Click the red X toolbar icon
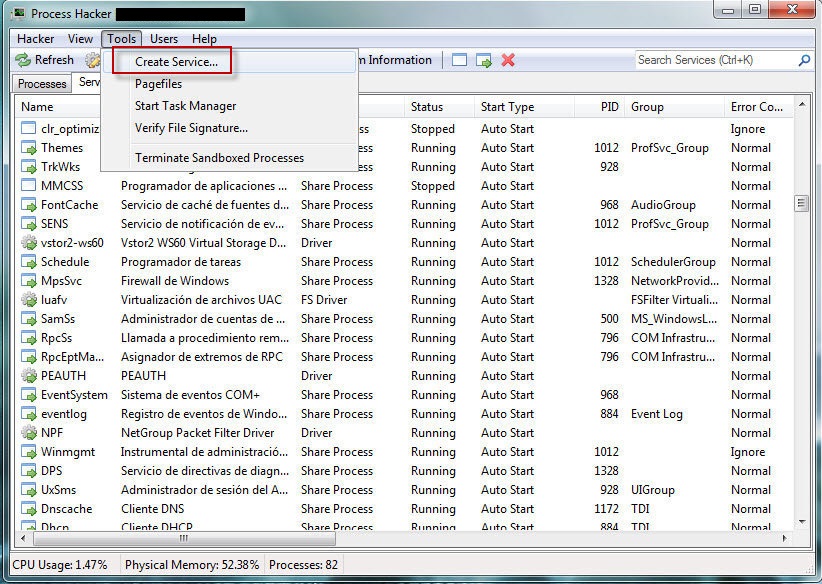This screenshot has height=584, width=822. tap(507, 60)
